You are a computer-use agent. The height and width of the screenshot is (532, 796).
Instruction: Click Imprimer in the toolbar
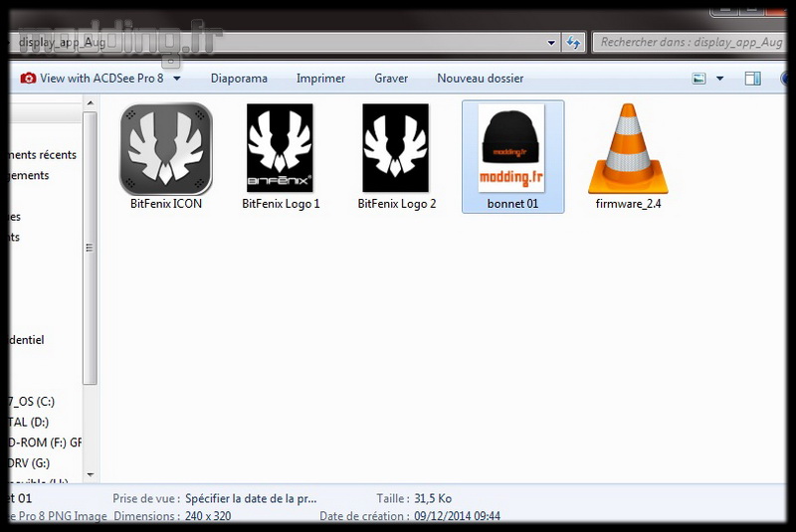pyautogui.click(x=320, y=79)
